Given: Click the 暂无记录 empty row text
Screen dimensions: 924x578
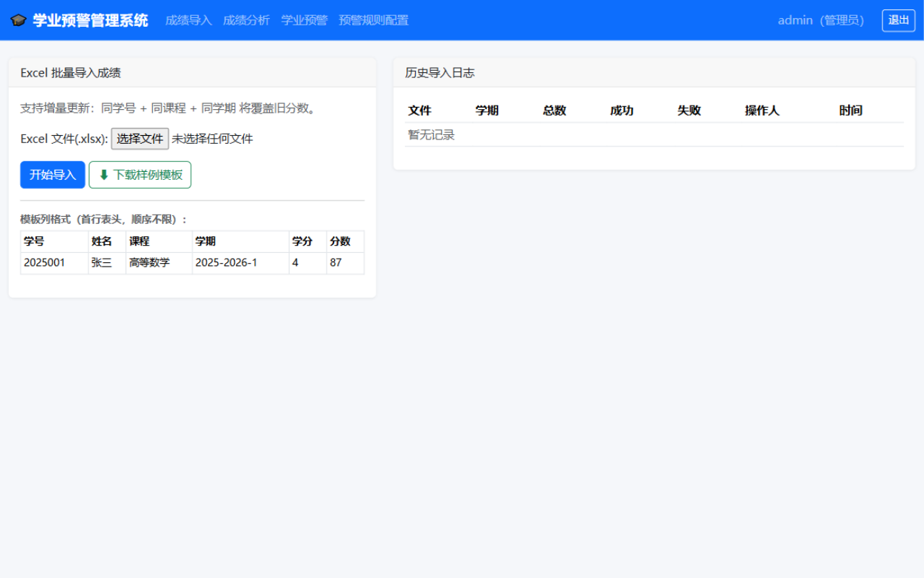Looking at the screenshot, I should pos(432,135).
